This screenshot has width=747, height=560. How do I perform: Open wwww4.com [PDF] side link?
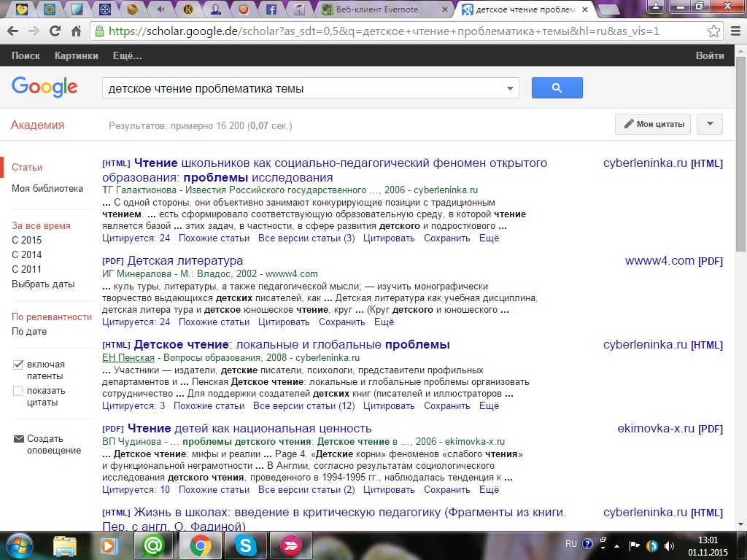point(673,261)
